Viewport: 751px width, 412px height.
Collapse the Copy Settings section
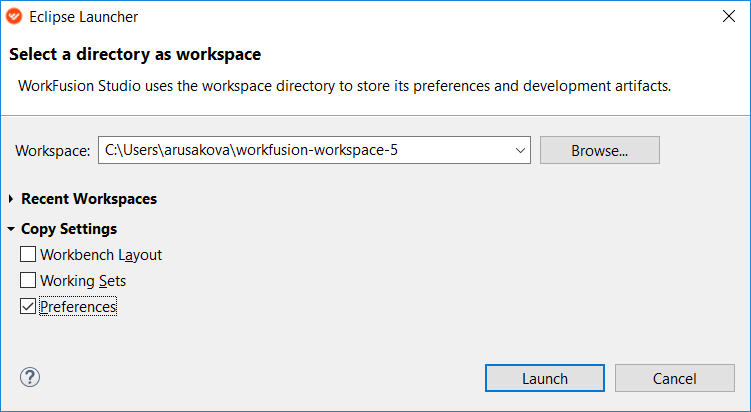coord(11,229)
